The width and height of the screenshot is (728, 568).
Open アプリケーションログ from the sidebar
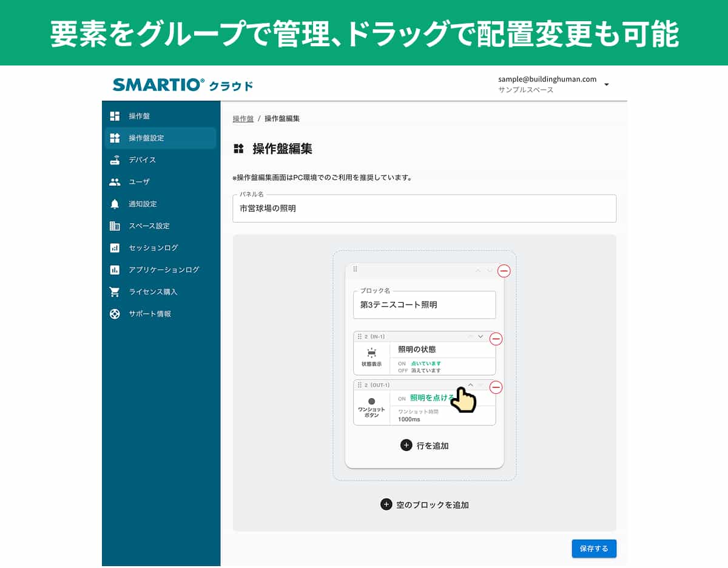(x=163, y=269)
